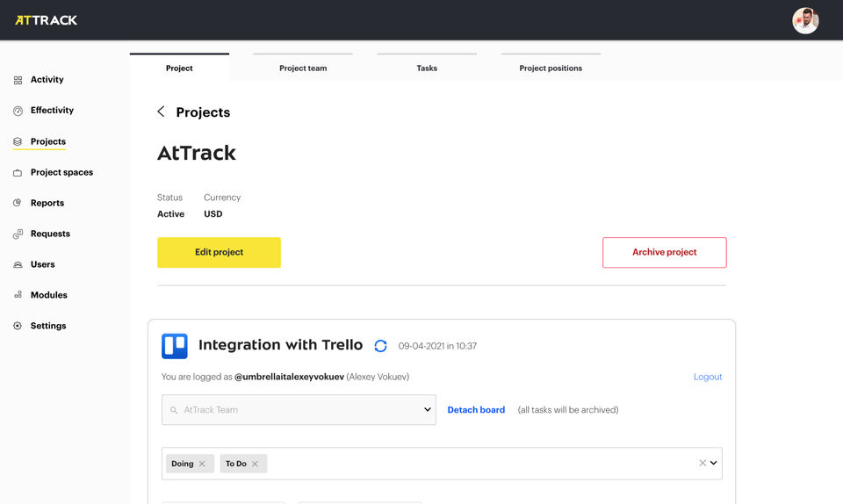This screenshot has height=504, width=843.
Task: Go to Projects in the sidebar
Action: 47,141
